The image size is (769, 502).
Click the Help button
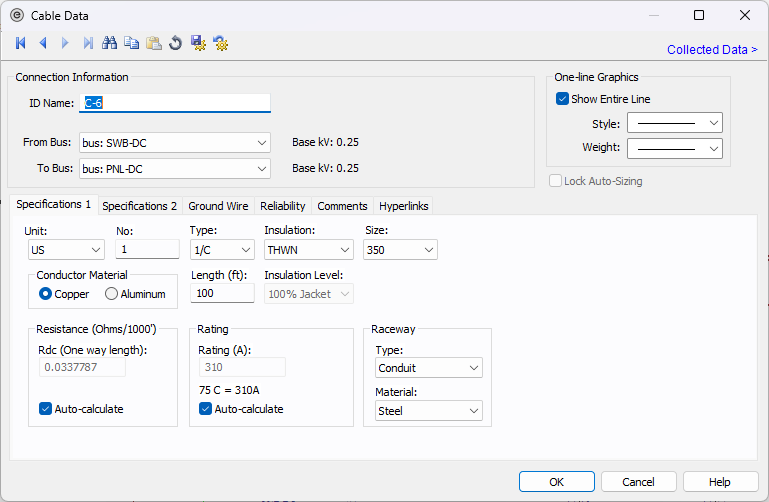click(720, 482)
